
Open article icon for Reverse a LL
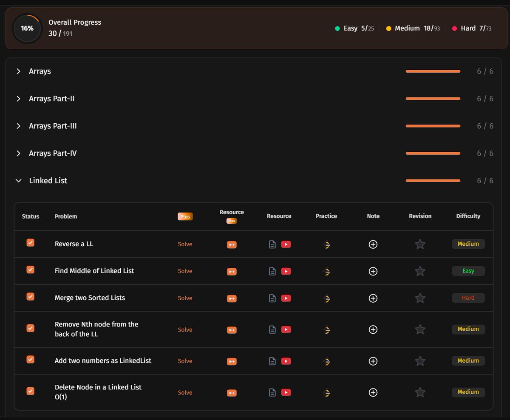[x=272, y=244]
